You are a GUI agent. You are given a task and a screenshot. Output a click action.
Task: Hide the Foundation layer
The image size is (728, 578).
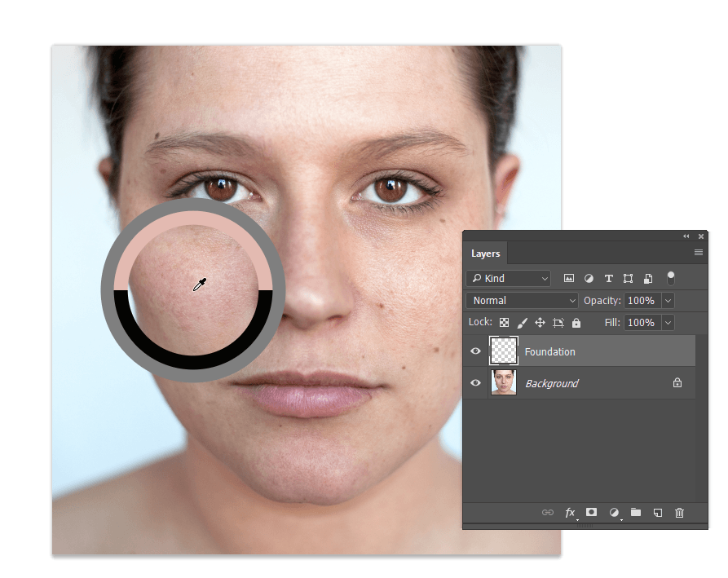476,351
